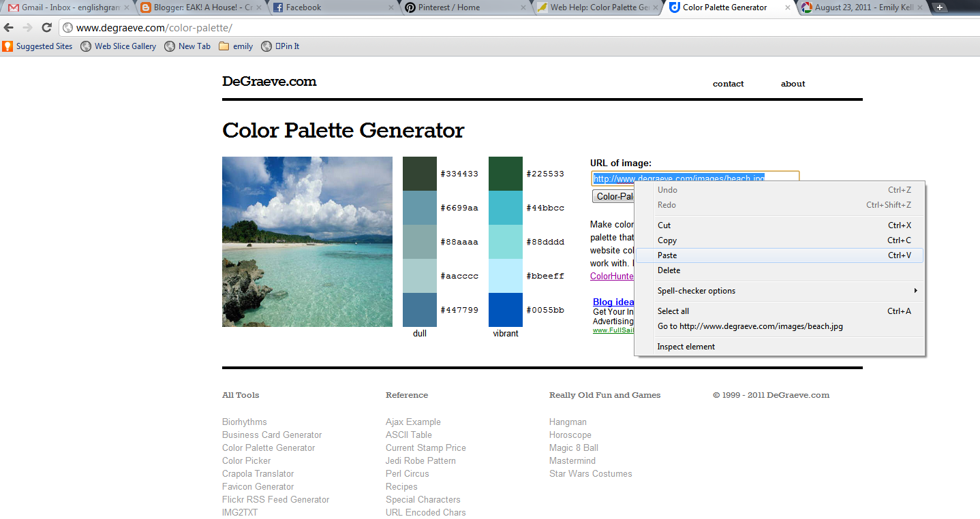The image size is (980, 519).
Task: Open a new browser tab with the plus icon
Action: click(939, 7)
